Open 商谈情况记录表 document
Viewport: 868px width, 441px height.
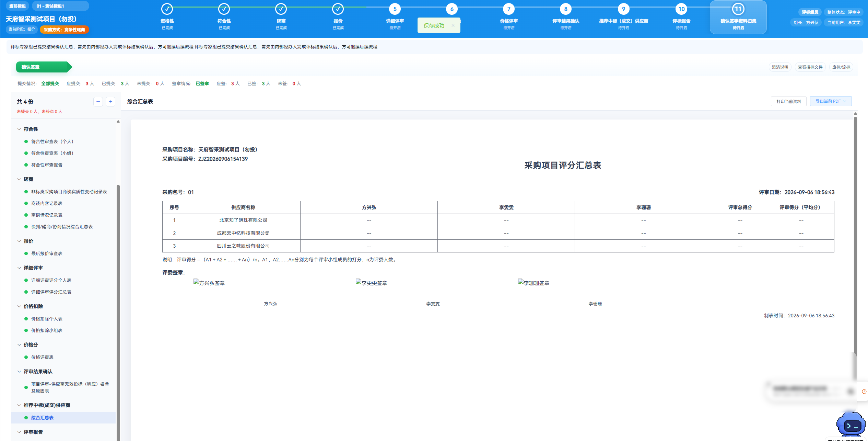[x=47, y=215]
